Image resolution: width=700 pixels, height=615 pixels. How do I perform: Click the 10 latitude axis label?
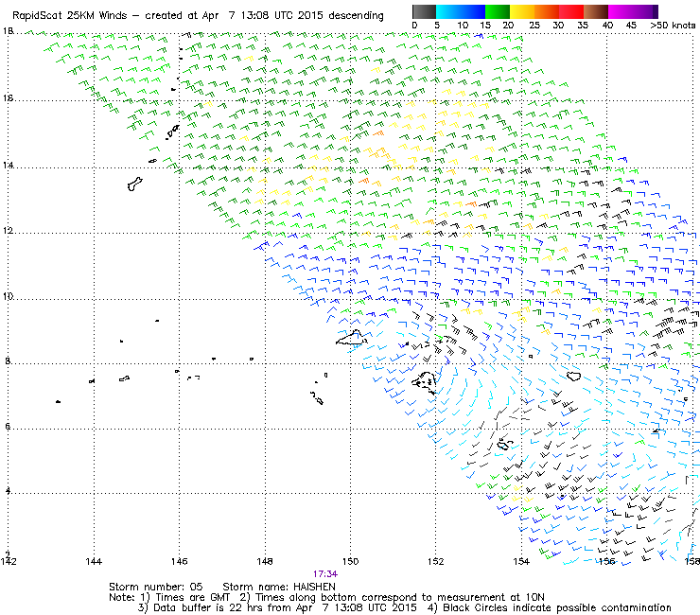point(8,296)
